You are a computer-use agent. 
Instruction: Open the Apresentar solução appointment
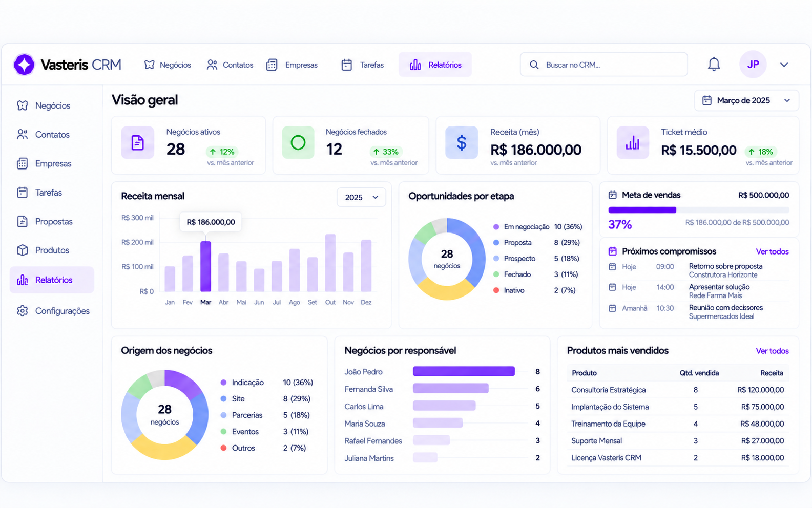[x=699, y=291]
